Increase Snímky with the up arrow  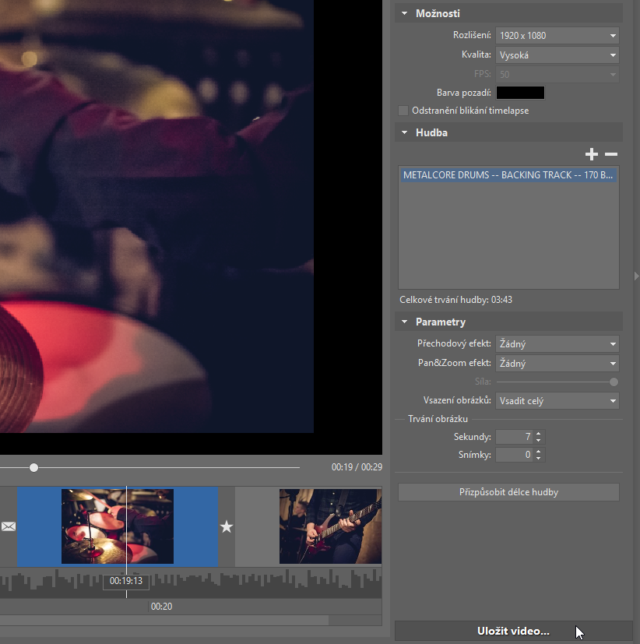click(539, 451)
